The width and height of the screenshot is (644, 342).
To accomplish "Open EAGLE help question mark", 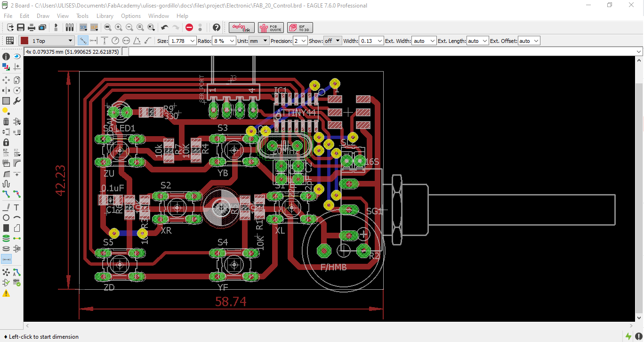I will (x=217, y=28).
